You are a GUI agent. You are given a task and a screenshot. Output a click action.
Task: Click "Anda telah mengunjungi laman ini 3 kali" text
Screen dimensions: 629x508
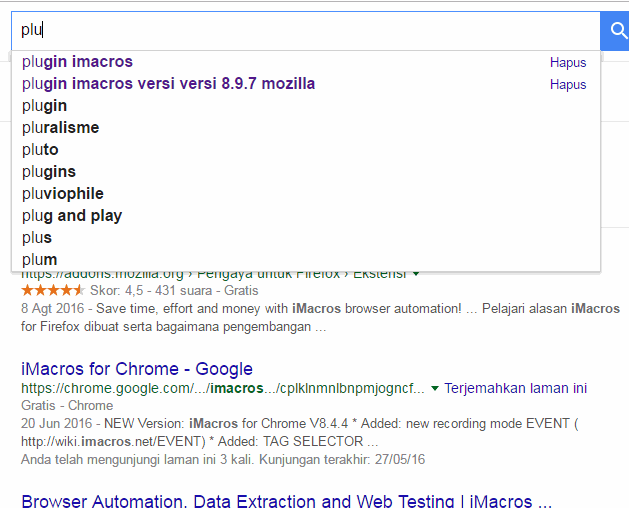point(137,459)
